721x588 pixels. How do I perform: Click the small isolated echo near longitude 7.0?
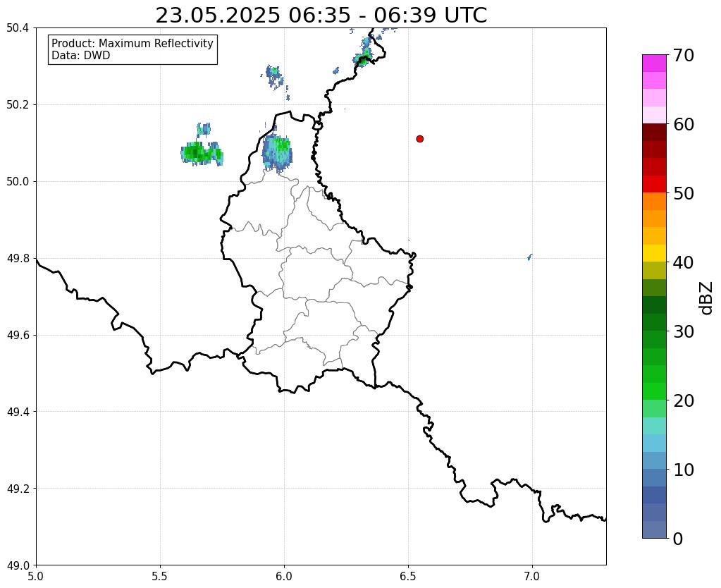click(x=530, y=257)
